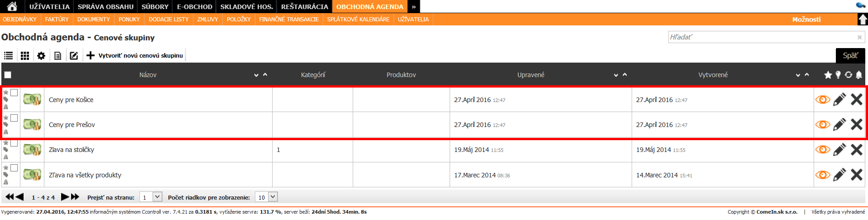Screen dimensions: 868x220
Task: Go to the last page arrow
Action: coord(75,197)
